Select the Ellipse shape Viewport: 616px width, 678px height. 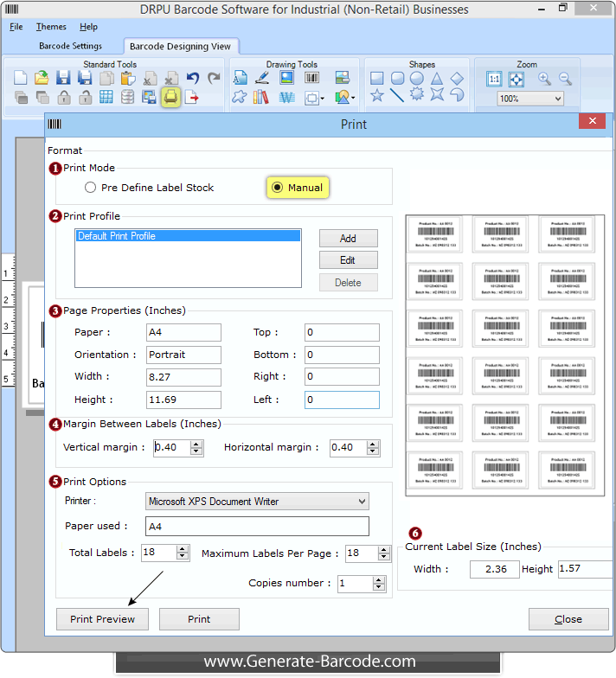click(417, 78)
